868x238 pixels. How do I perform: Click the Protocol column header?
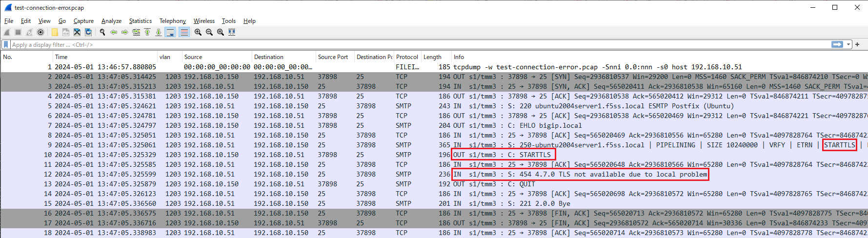[x=407, y=57]
